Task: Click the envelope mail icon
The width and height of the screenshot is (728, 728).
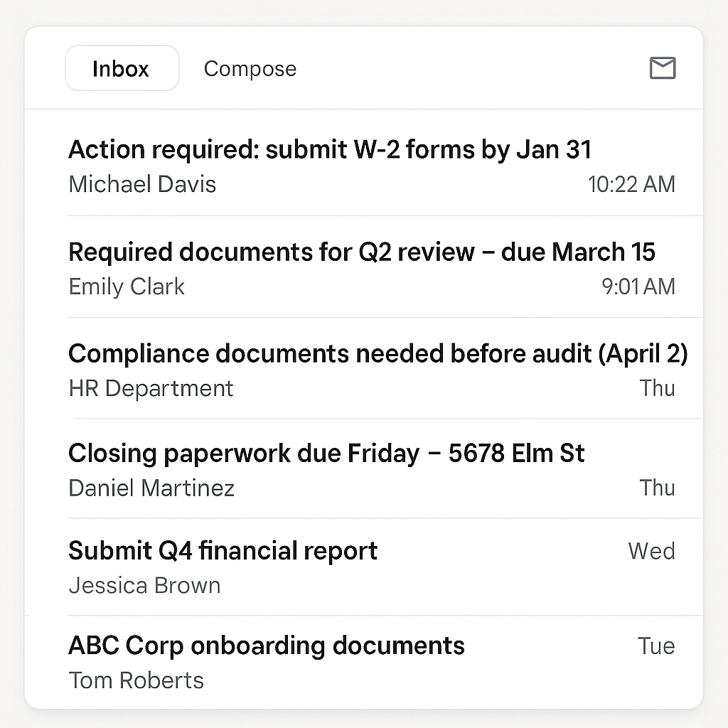Action: point(663,68)
